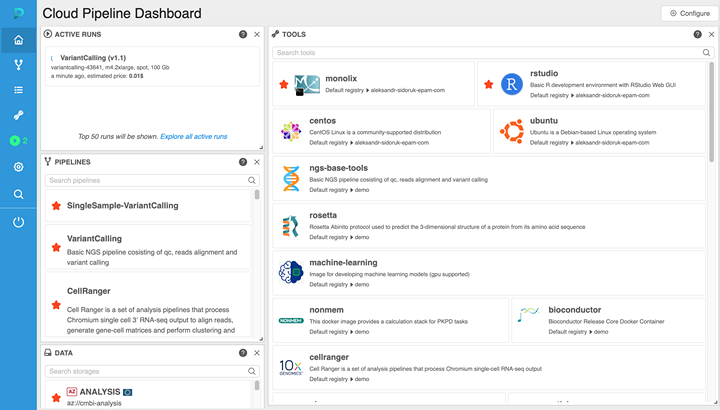Open the Home dashboard icon in sidebar
720x410 pixels.
(18, 41)
